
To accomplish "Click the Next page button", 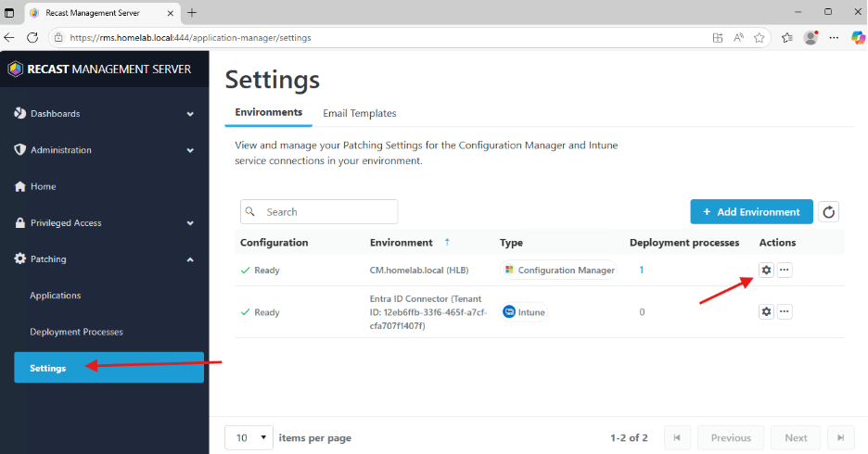I will (x=796, y=438).
